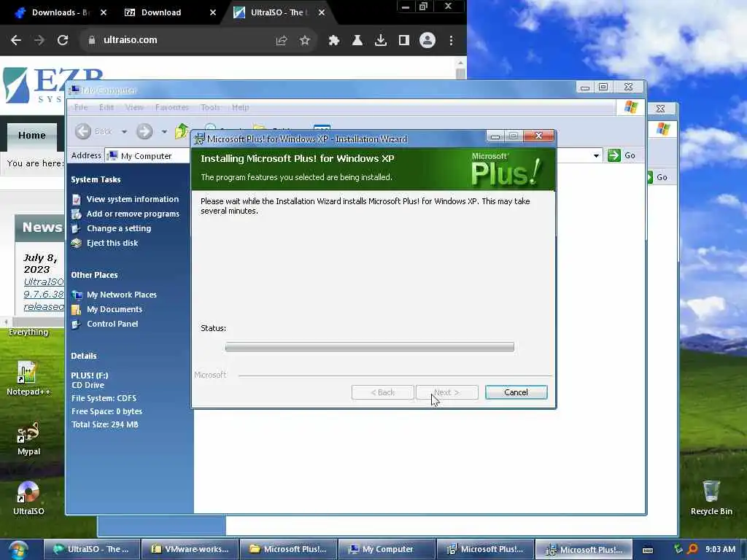This screenshot has width=747, height=560.
Task: Open browser extensions puzzle icon
Action: [334, 41]
